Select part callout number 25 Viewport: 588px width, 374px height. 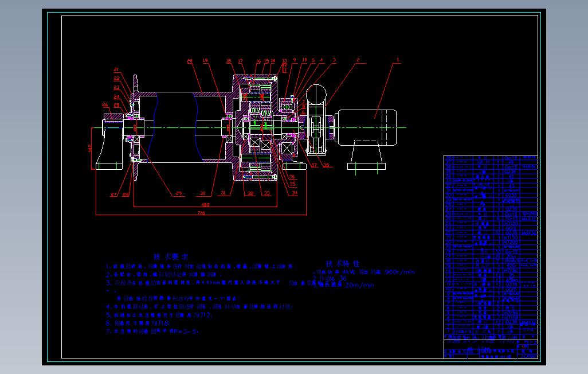coord(116,105)
